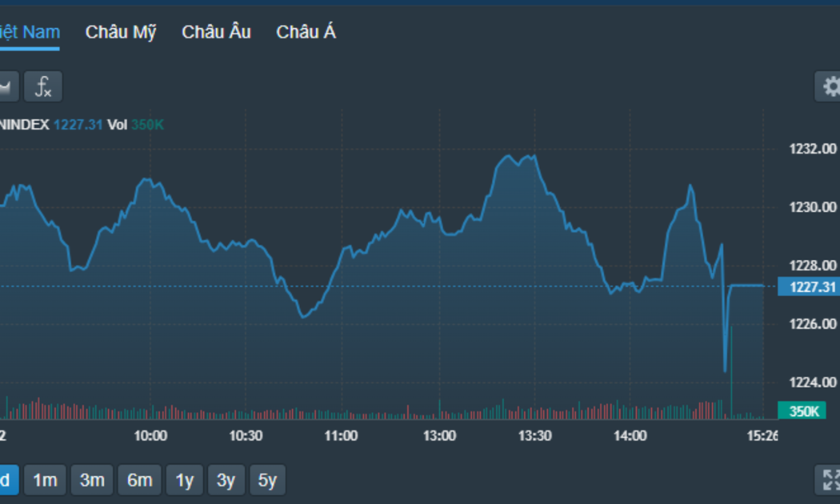Click the 15:26 time axis label
840x504 pixels.
(762, 435)
